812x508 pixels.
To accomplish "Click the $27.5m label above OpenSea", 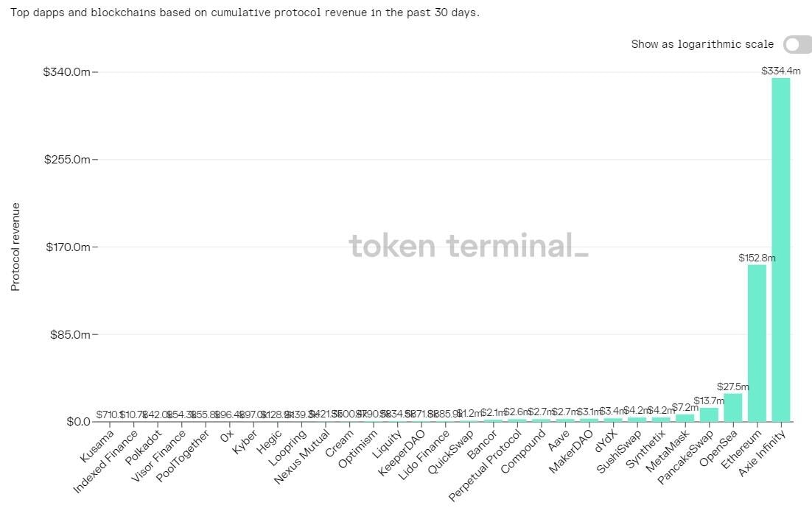I will (732, 386).
